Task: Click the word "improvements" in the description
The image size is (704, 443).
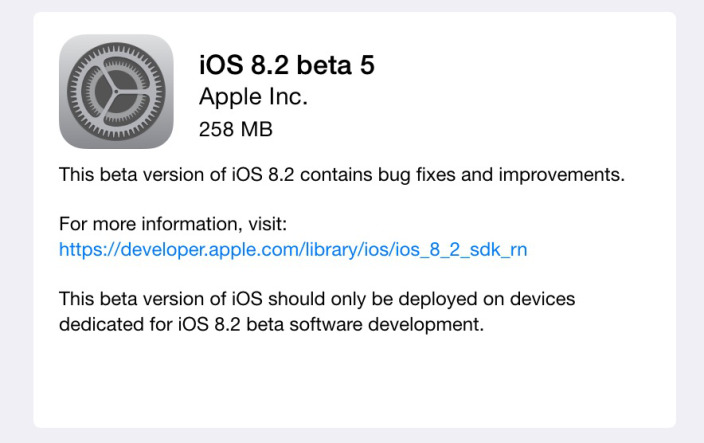Action: (x=571, y=175)
